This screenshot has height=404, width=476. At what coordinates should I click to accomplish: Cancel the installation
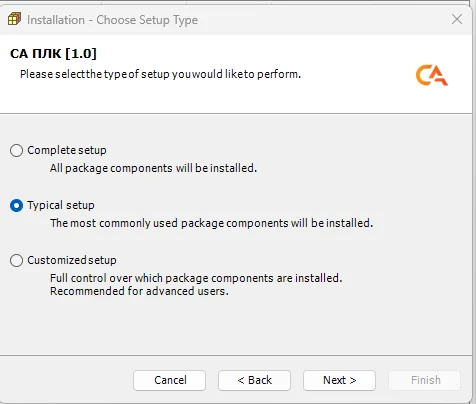pyautogui.click(x=170, y=380)
